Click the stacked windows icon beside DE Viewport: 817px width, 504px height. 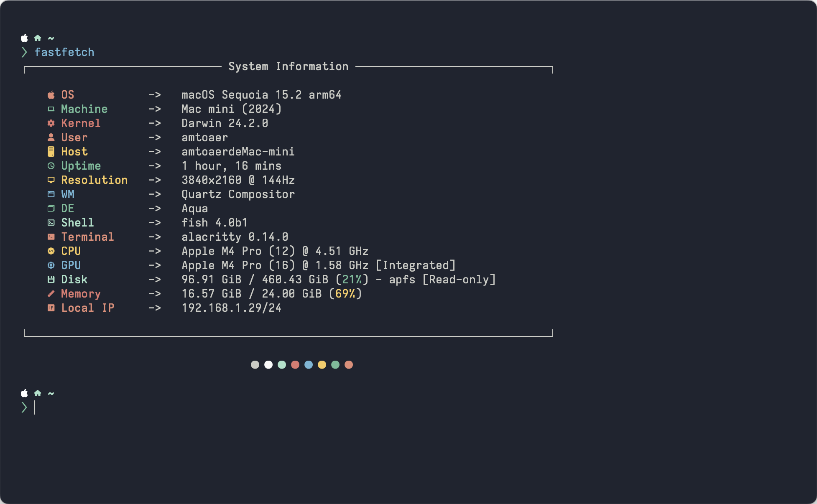(51, 209)
